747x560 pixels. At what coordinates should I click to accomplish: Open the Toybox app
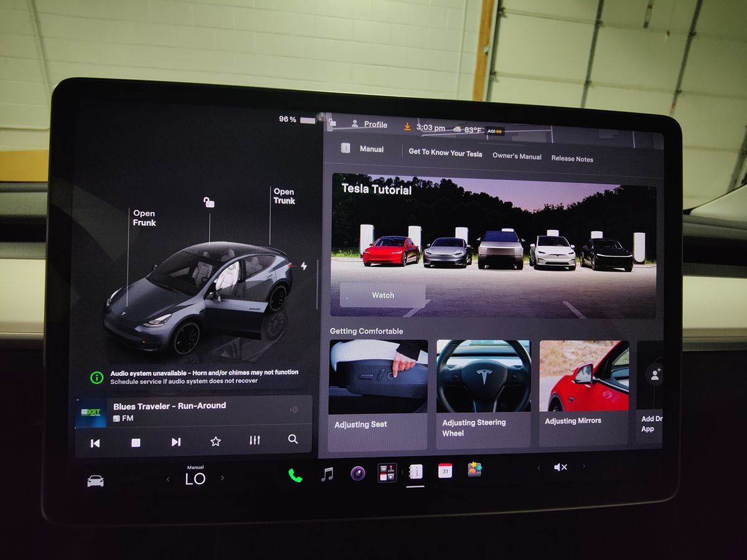[x=474, y=469]
